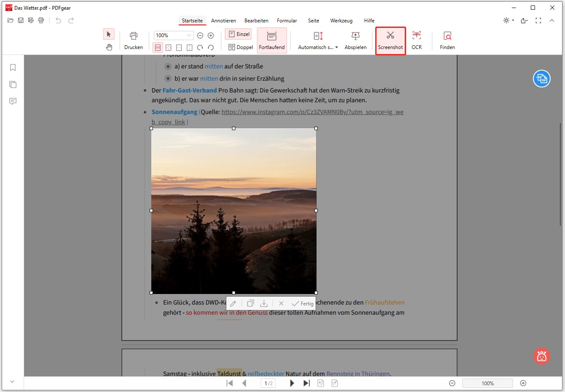Open PDF-to-Word converter floating icon
Image resolution: width=565 pixels, height=392 pixels.
541,79
